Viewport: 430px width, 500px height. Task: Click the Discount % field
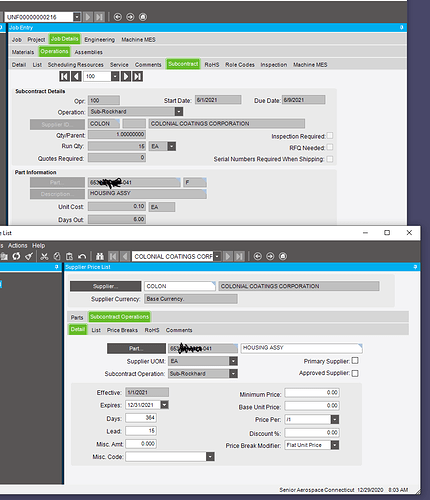(312, 433)
